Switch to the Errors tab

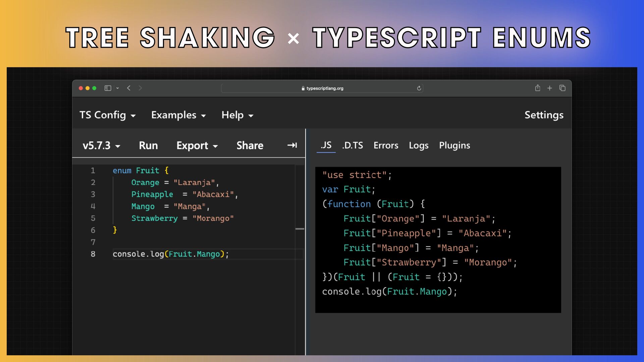386,145
